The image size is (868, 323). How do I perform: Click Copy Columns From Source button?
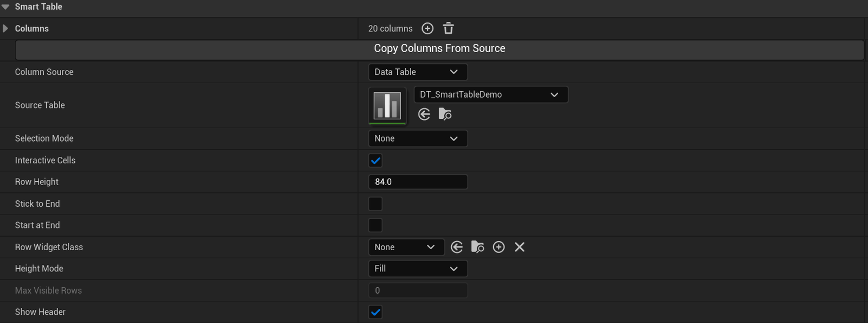(x=439, y=49)
